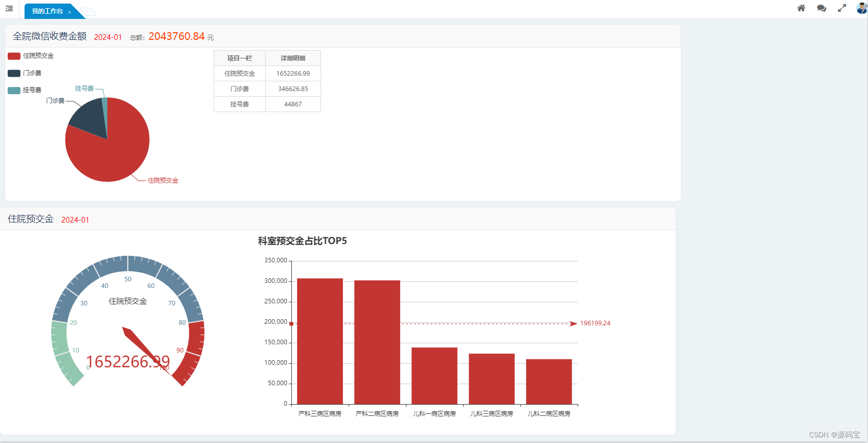This screenshot has width=868, height=443.
Task: Click the gauge's 住院预交金 title label
Action: 128,301
